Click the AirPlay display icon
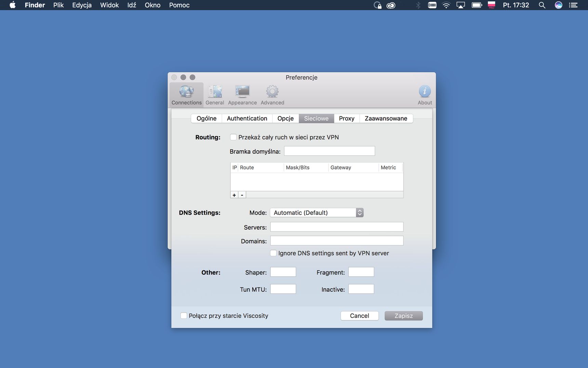 [461, 5]
